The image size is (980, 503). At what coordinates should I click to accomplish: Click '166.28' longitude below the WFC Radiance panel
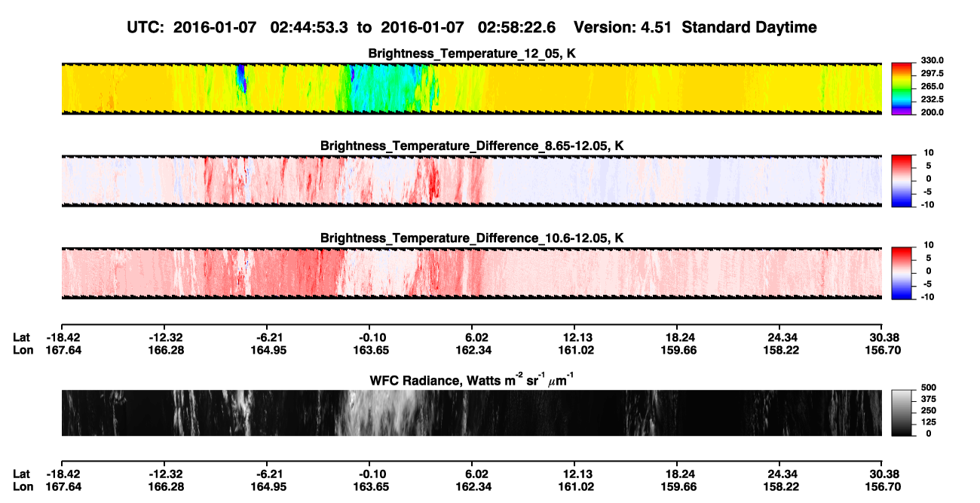point(166,486)
